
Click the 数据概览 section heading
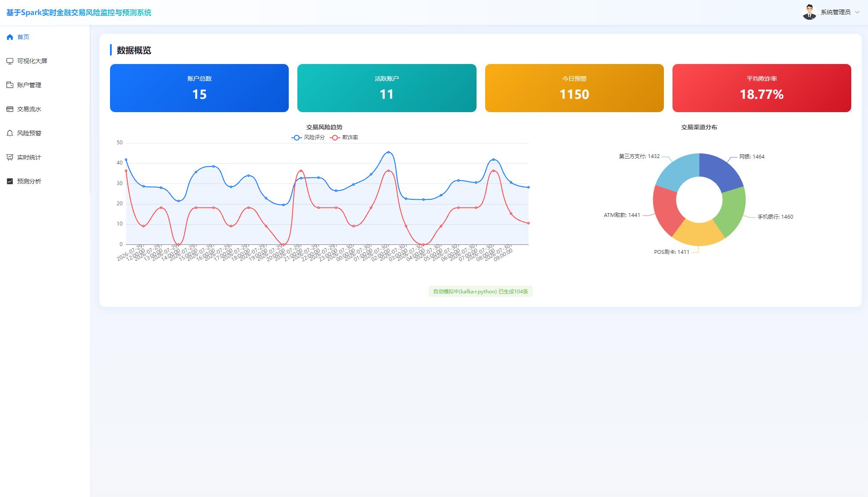[134, 50]
